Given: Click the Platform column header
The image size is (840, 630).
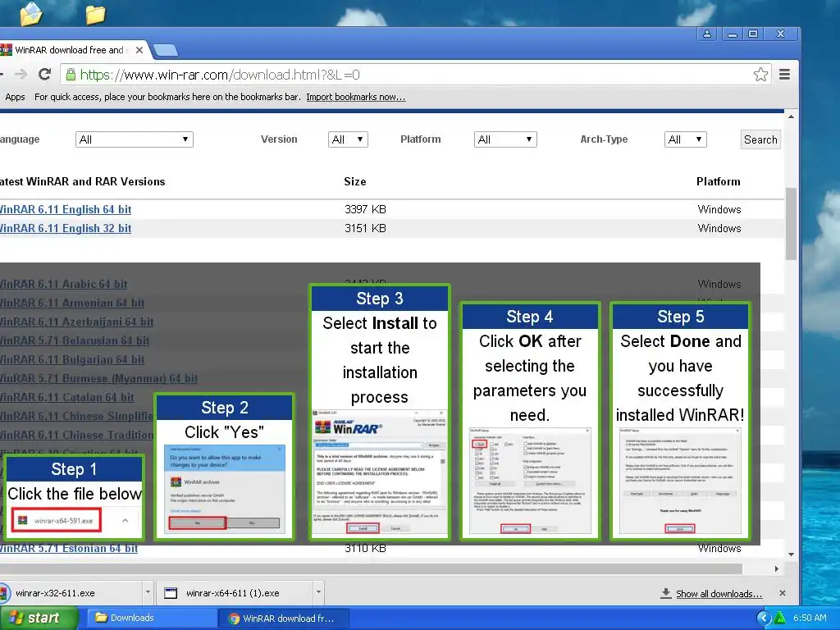Looking at the screenshot, I should tap(719, 181).
